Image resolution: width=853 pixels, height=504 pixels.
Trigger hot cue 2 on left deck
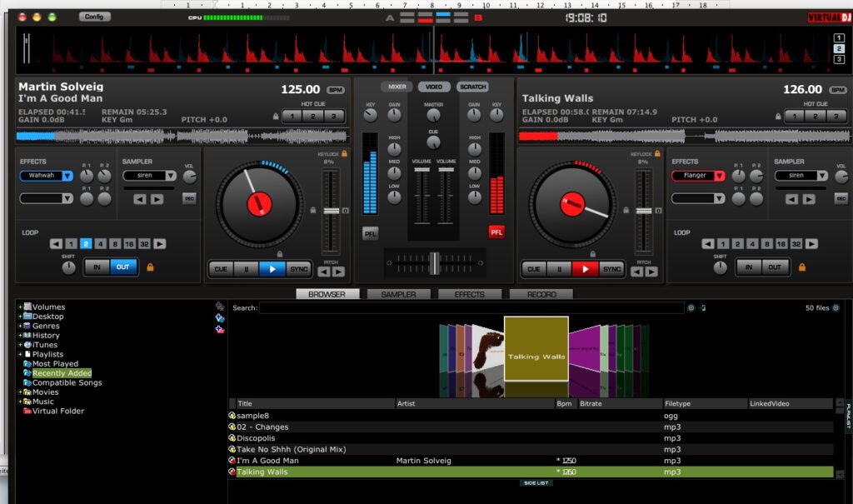click(314, 117)
